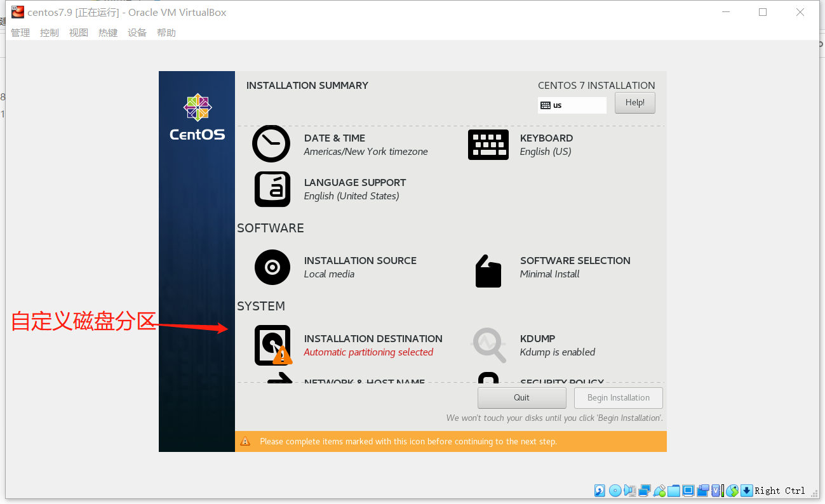Click the CentOS logo in the sidebar

pos(197,117)
